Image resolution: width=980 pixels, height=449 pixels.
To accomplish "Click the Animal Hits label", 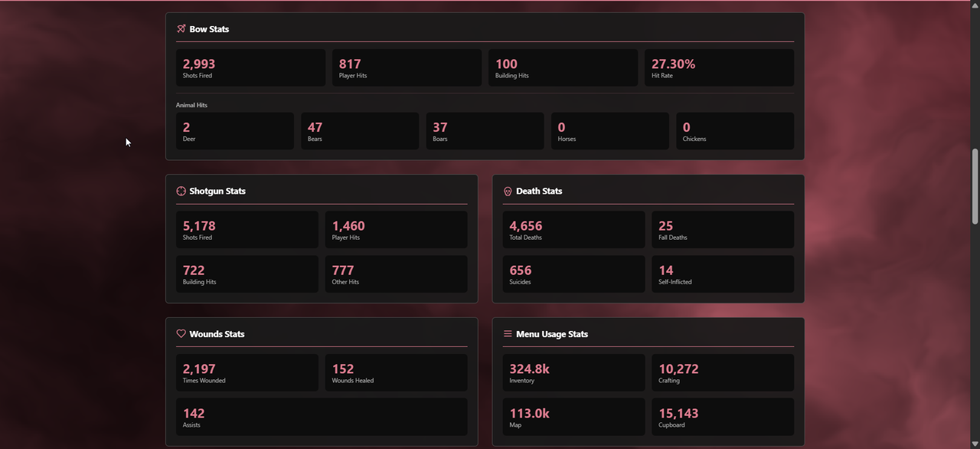I will [191, 105].
